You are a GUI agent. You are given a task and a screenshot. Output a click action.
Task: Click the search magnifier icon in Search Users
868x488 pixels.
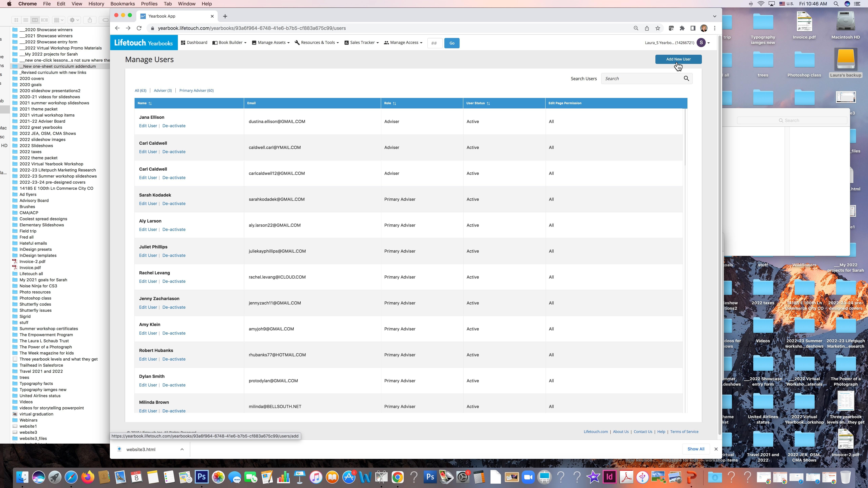686,78
